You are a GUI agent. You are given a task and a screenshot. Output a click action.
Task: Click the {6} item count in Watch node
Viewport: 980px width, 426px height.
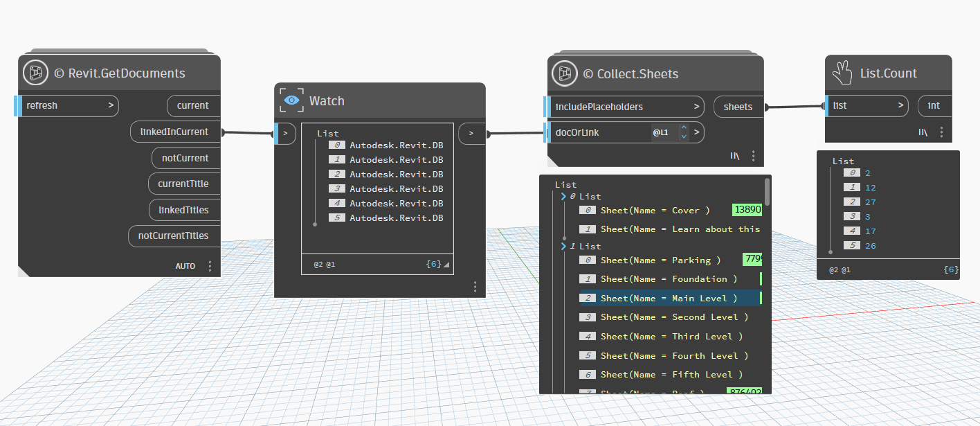pos(433,265)
